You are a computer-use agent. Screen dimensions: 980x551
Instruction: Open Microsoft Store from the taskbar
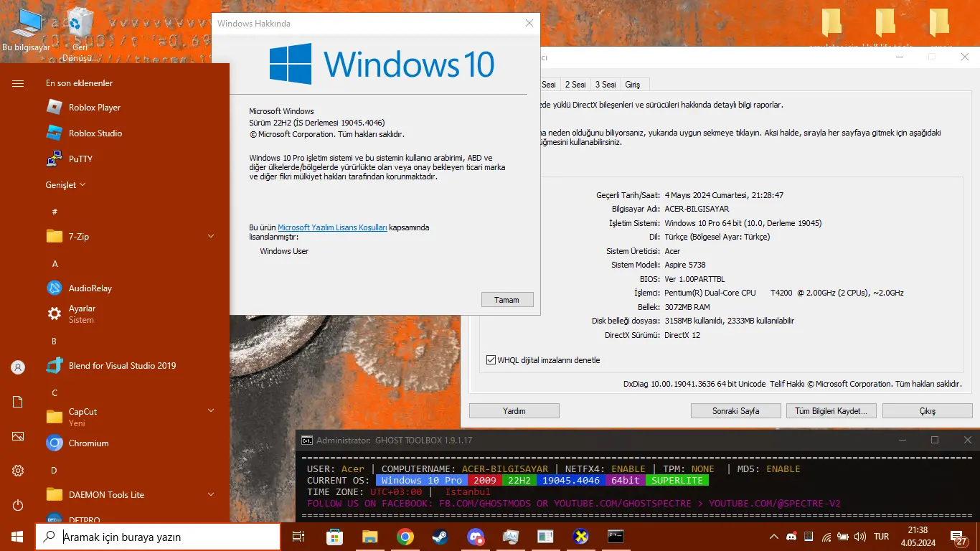[334, 537]
